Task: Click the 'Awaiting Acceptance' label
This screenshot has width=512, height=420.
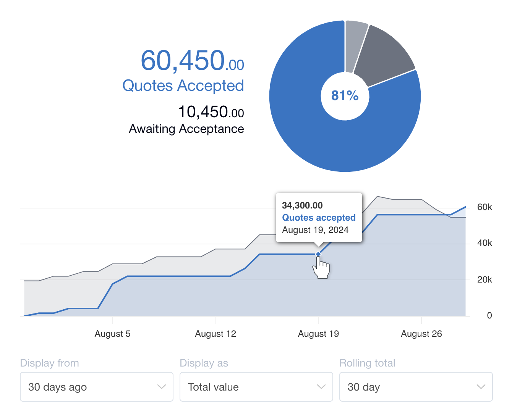Action: pyautogui.click(x=186, y=129)
